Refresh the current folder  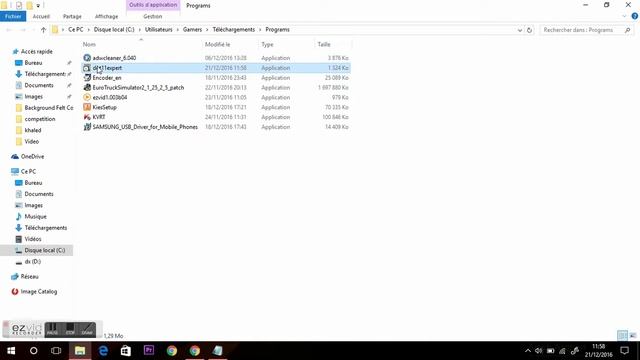(529, 30)
